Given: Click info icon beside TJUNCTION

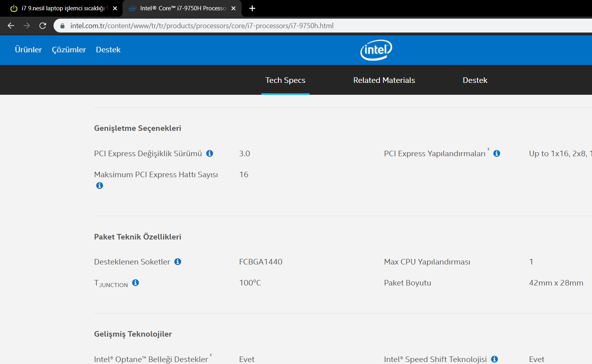Looking at the screenshot, I should pyautogui.click(x=135, y=283).
